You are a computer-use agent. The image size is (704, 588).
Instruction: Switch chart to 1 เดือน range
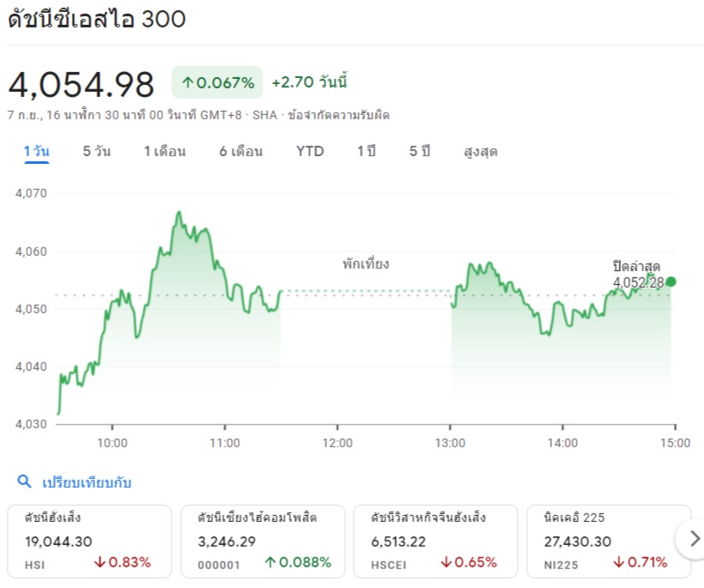pos(165,152)
